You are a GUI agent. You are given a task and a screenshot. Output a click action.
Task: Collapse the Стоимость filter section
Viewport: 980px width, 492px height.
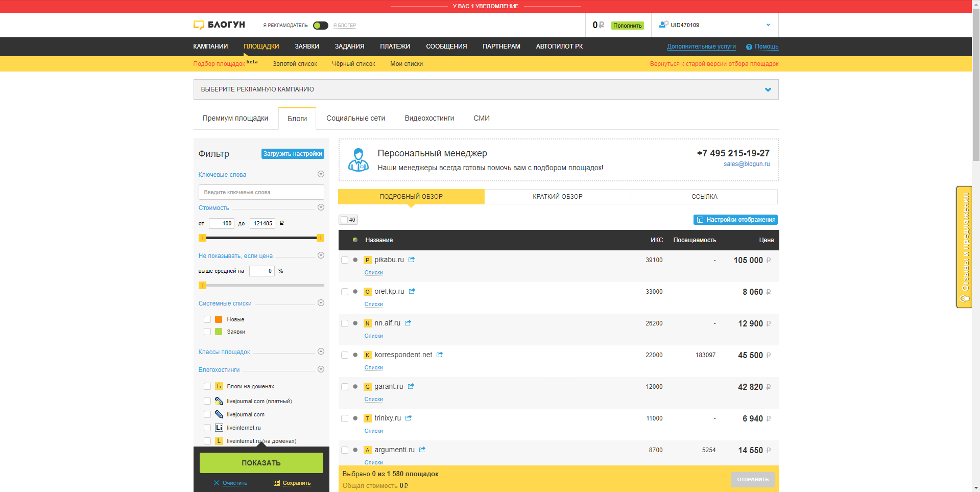point(321,207)
